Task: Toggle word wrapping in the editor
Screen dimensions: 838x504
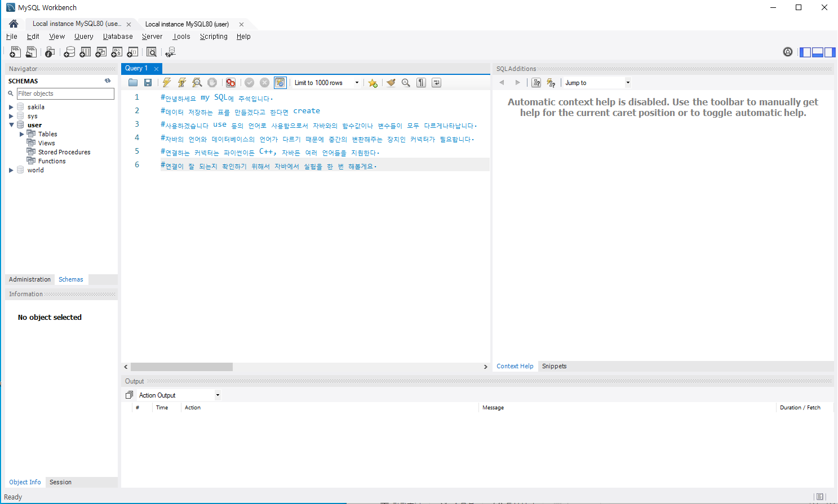Action: pyautogui.click(x=436, y=83)
